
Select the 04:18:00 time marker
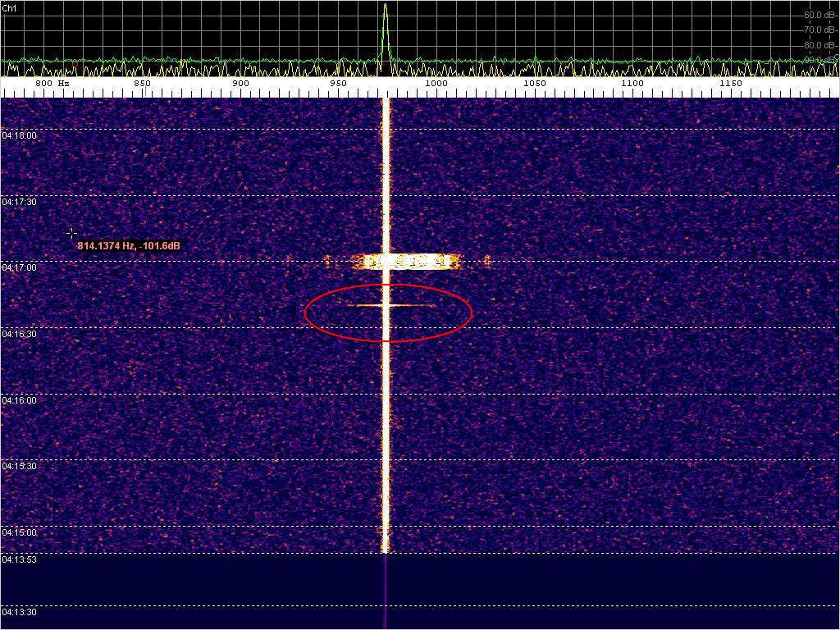click(x=20, y=135)
